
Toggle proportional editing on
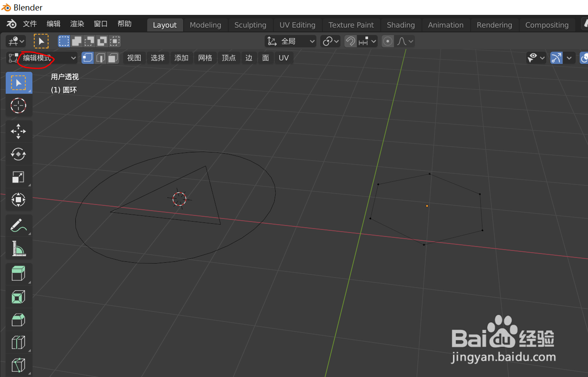pyautogui.click(x=387, y=41)
